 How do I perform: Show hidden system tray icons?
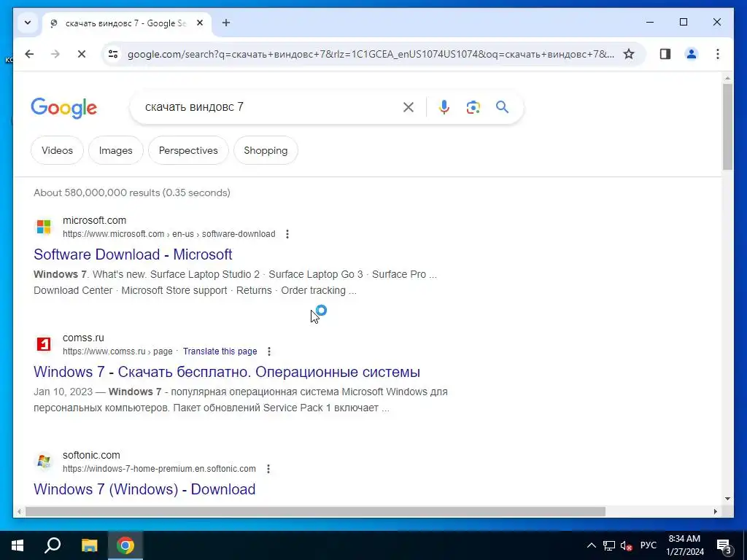click(591, 545)
